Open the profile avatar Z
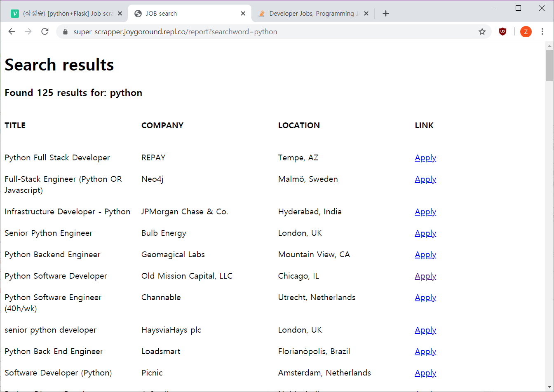Viewport: 554px width, 392px height. pyautogui.click(x=526, y=32)
